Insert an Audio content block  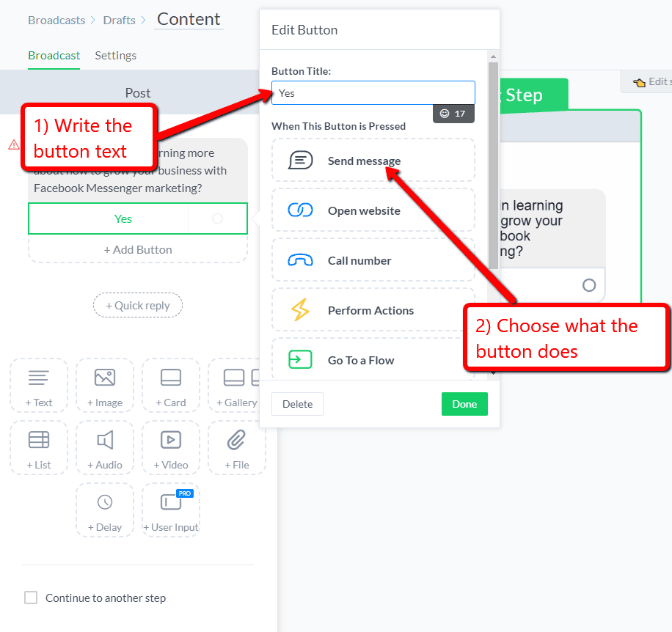105,448
